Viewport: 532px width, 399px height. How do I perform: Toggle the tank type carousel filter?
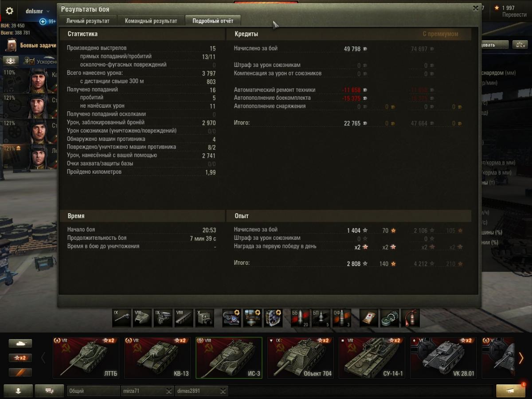click(x=20, y=343)
